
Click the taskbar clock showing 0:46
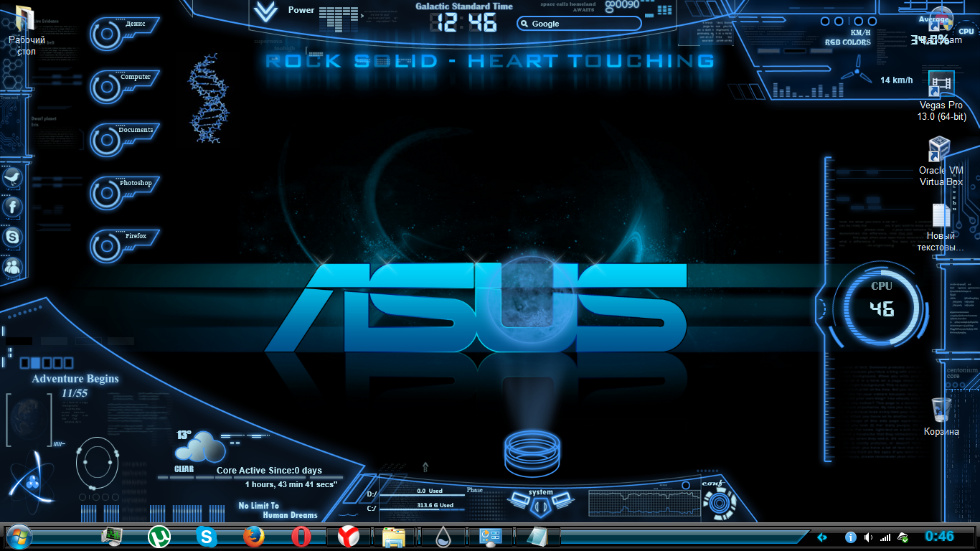[939, 536]
